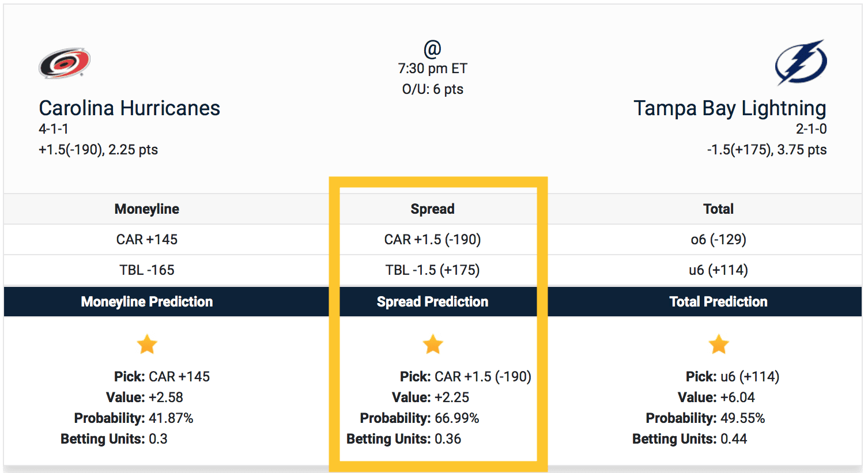Click the @ symbol between teams
868x473 pixels.
432,48
